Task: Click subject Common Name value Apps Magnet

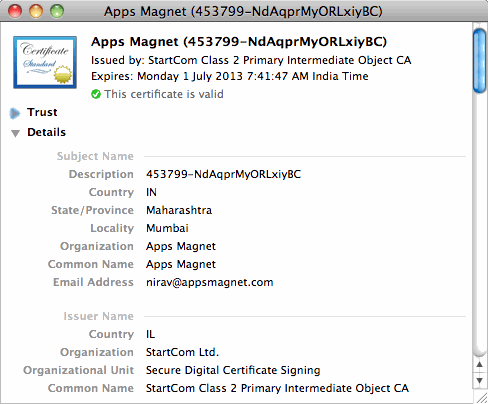Action: [181, 264]
